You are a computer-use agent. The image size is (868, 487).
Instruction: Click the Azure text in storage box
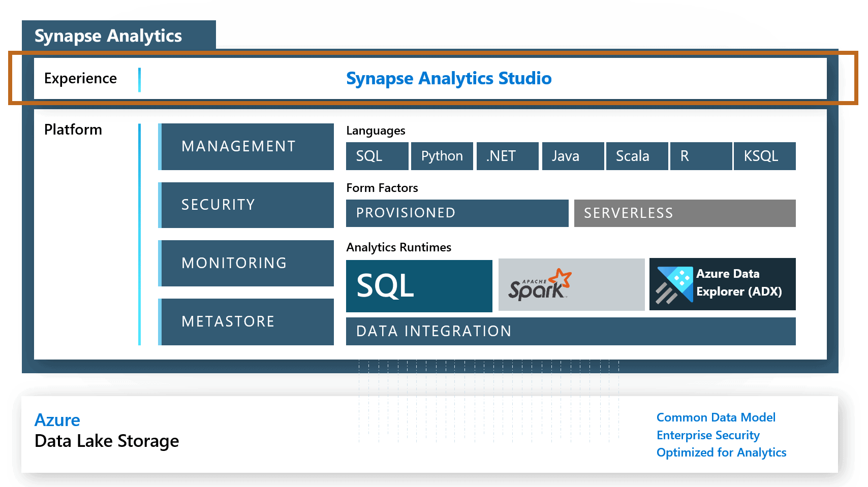(x=57, y=420)
